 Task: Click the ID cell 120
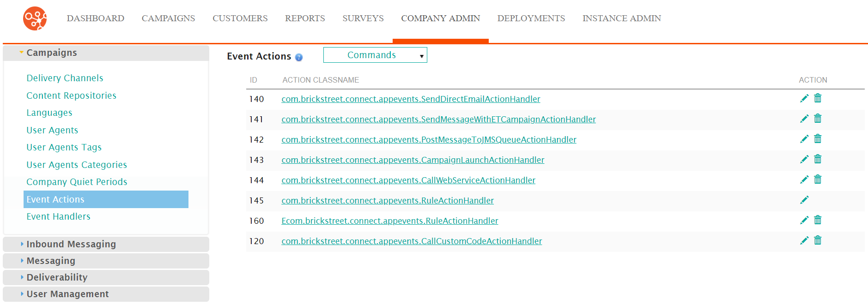point(256,241)
